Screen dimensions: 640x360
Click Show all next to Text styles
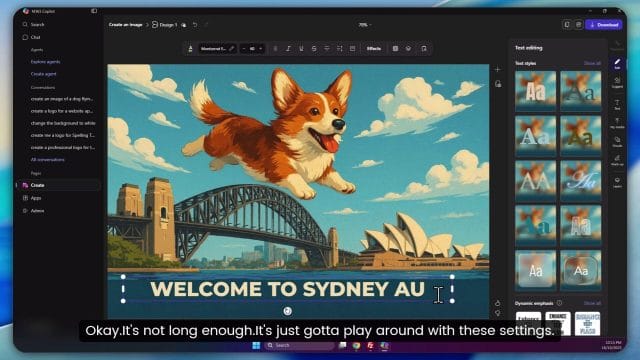(592, 63)
